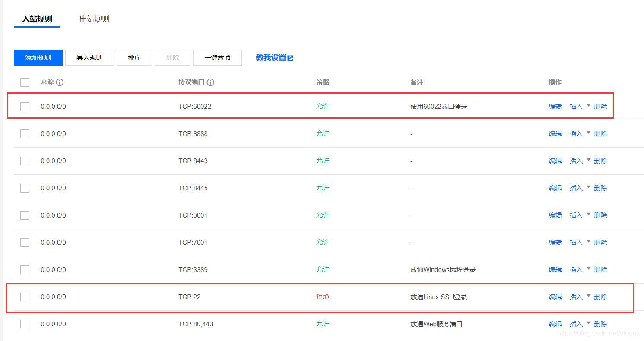Expand 插入 dropdown for TCP:8888 rule
644x341 pixels.
[x=588, y=133]
